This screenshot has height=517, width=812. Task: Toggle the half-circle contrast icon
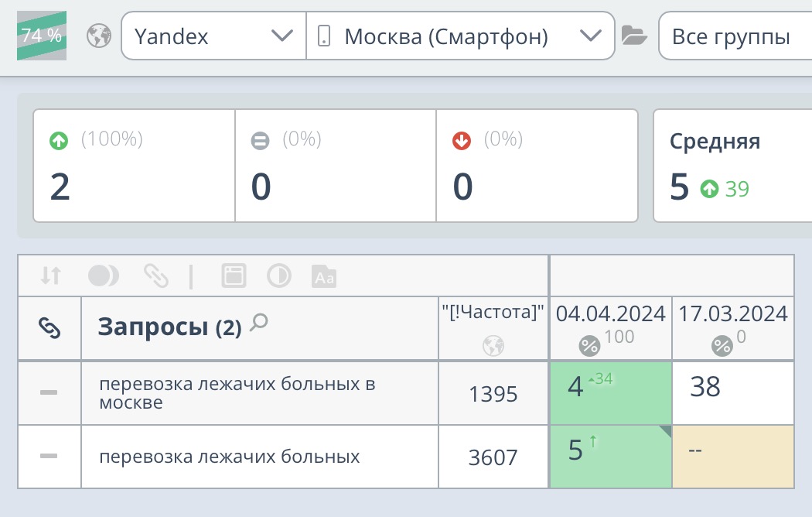click(x=278, y=276)
